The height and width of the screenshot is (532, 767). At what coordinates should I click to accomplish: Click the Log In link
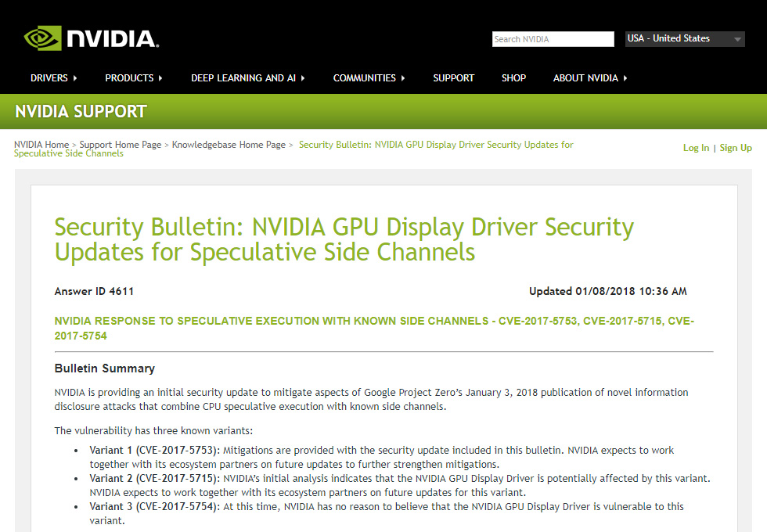tap(696, 148)
